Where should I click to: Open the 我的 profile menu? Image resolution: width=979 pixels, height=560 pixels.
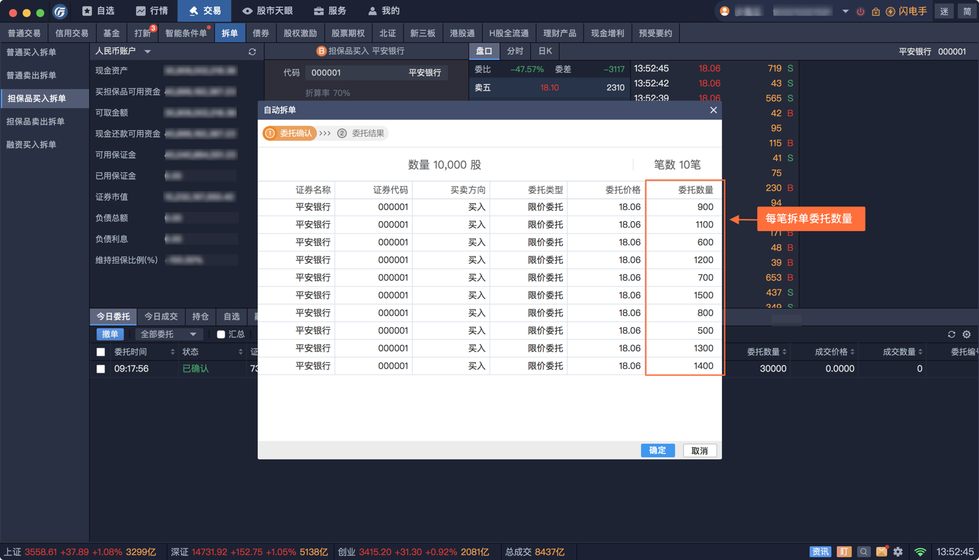(384, 11)
